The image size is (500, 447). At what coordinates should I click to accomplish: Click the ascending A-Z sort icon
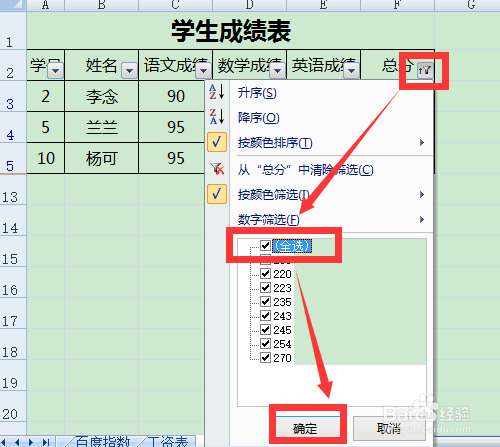pos(217,92)
